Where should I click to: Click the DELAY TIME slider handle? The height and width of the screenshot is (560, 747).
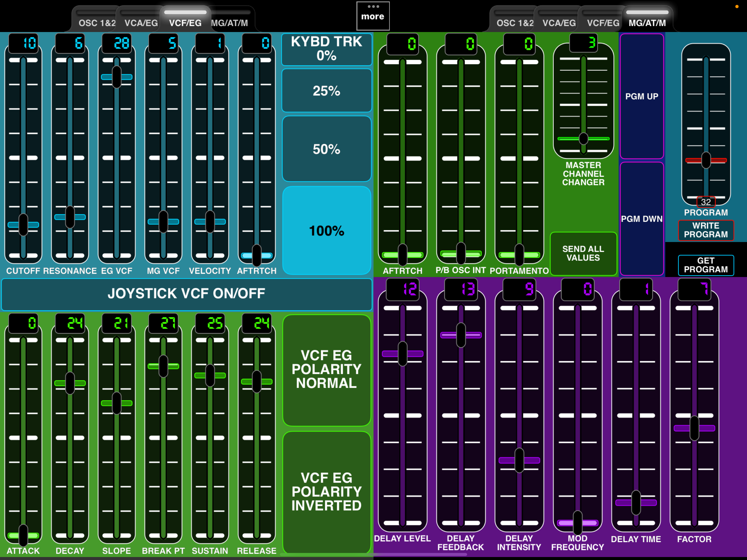(636, 502)
